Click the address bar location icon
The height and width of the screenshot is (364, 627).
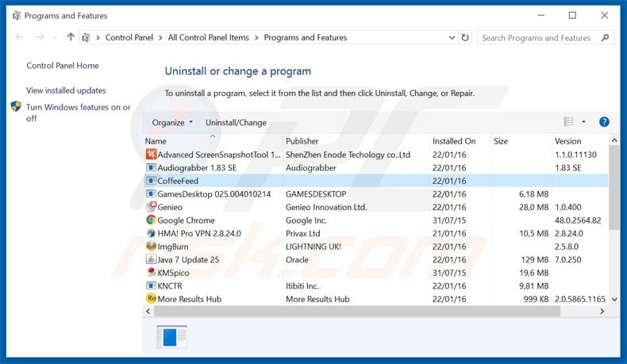coord(86,37)
